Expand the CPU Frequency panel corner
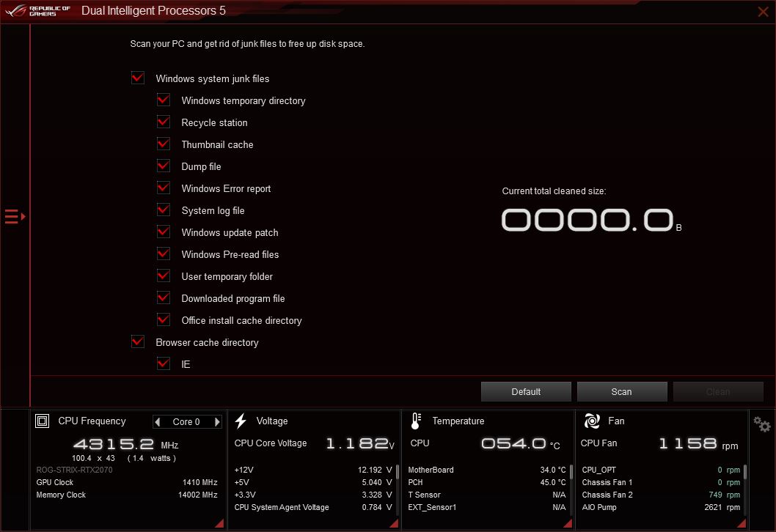Image resolution: width=776 pixels, height=532 pixels. [x=219, y=523]
